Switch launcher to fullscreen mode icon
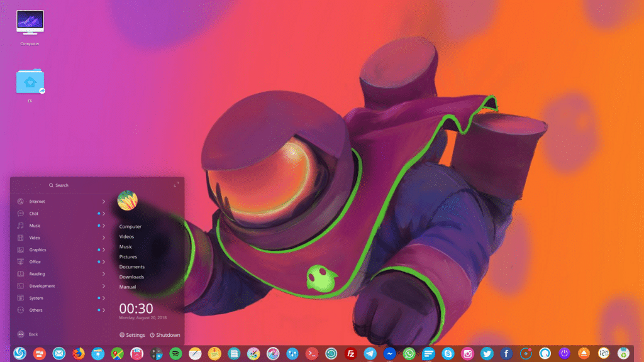 176,185
